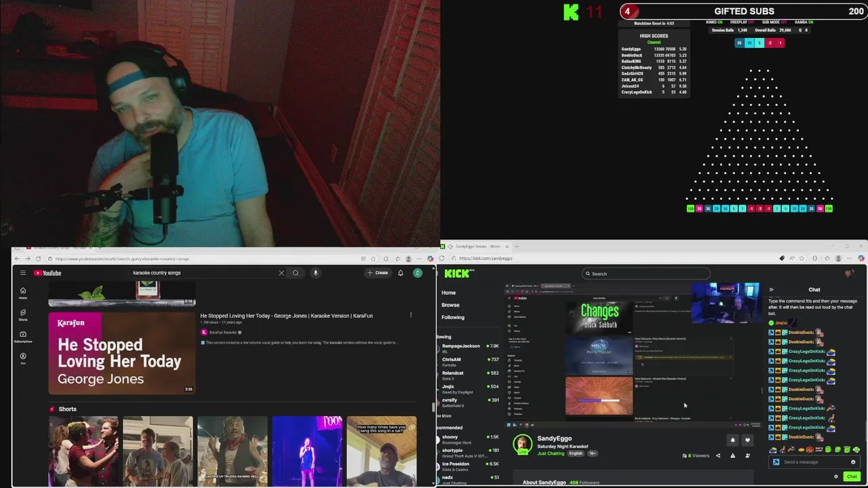
Task: Open shoovy in Kick recommended list
Action: (469, 439)
